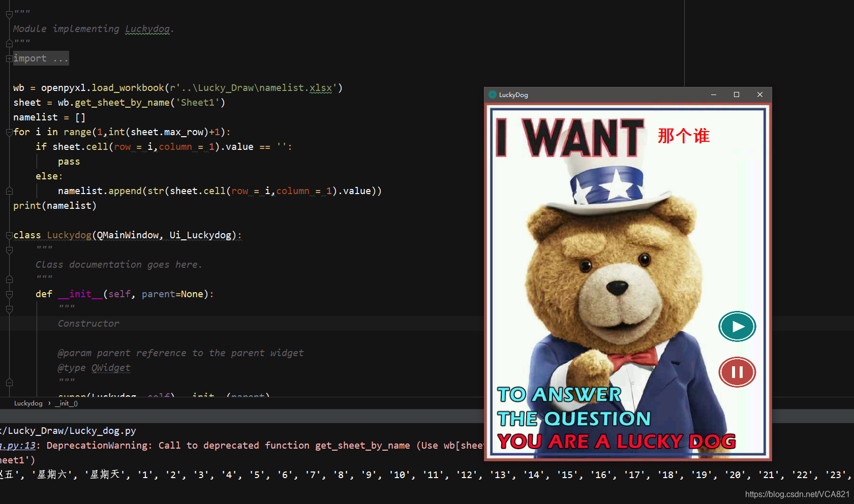The height and width of the screenshot is (504, 854).
Task: Click the LuckyDog window title icon
Action: [x=492, y=94]
